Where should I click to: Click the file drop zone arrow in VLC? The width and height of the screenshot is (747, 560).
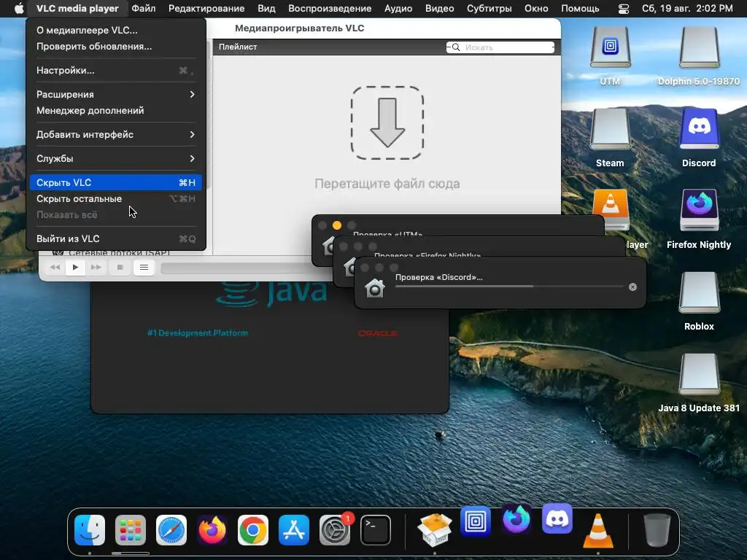click(387, 122)
